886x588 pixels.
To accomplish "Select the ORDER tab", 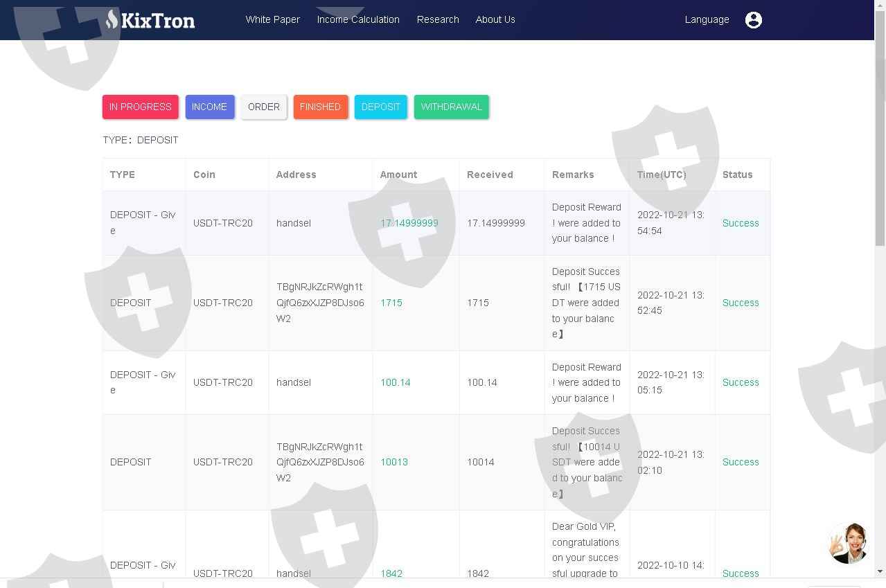I will click(264, 107).
